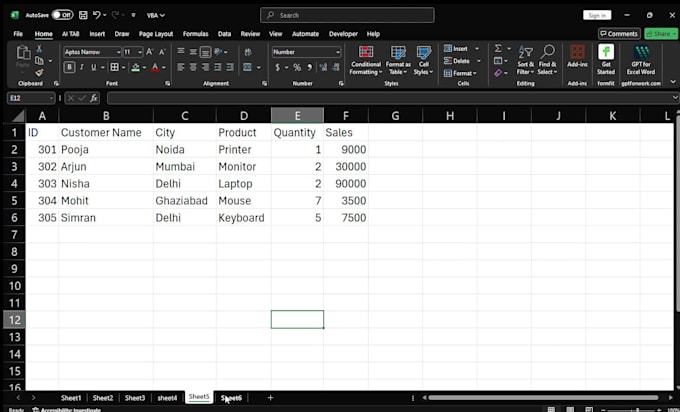The height and width of the screenshot is (412, 680).
Task: Open Find & Select dropdown
Action: point(547,60)
